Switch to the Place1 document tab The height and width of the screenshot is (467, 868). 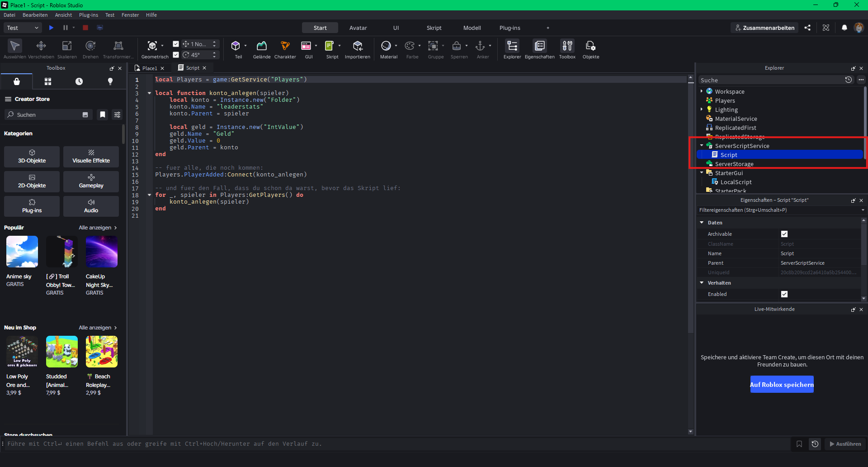tap(149, 68)
